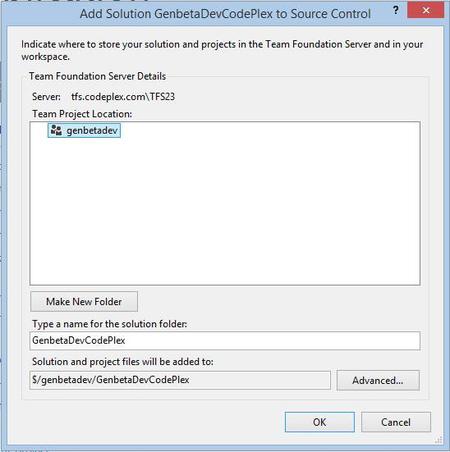Click the 'Type a name for the solution folder' label

click(x=110, y=324)
